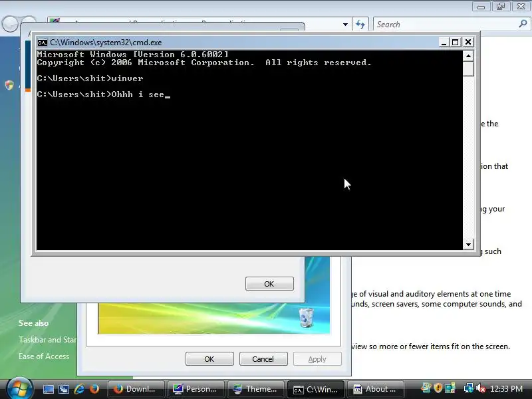532x399 pixels.
Task: Click the shield icon in left pane
Action: coord(9,85)
